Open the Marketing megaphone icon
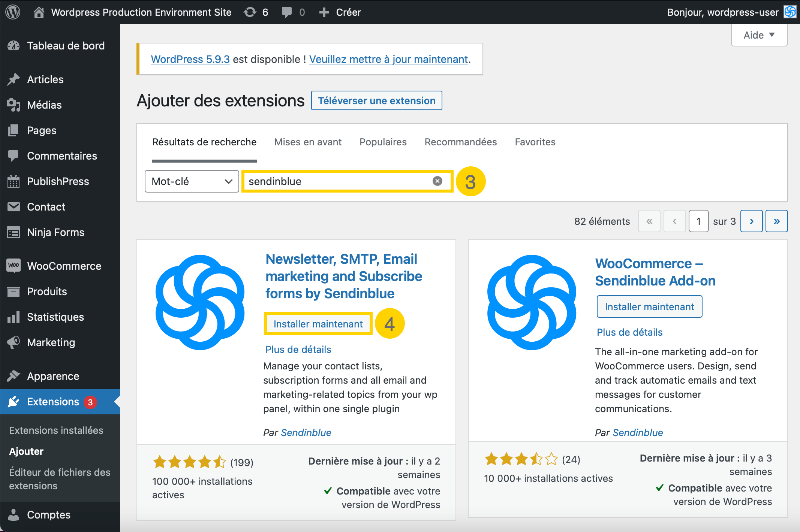 [x=14, y=342]
